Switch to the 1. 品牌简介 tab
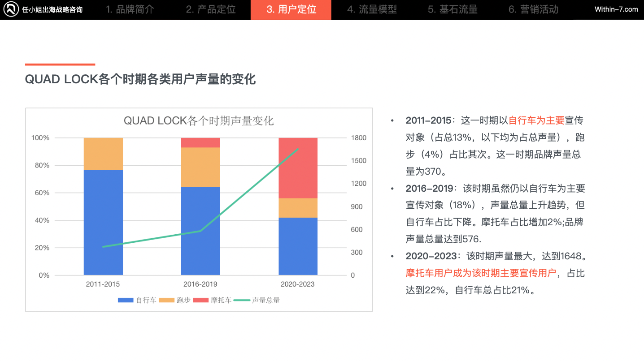This screenshot has height=361, width=644. click(x=130, y=9)
